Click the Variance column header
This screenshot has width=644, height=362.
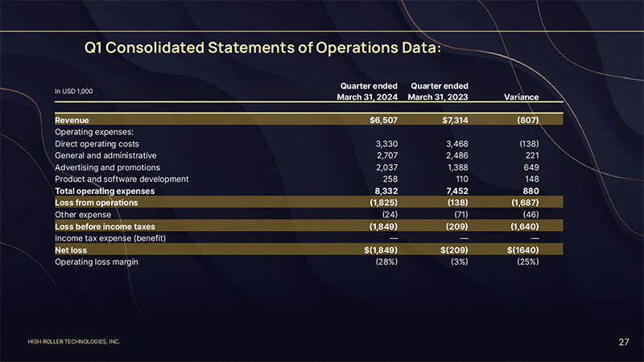[x=520, y=97]
